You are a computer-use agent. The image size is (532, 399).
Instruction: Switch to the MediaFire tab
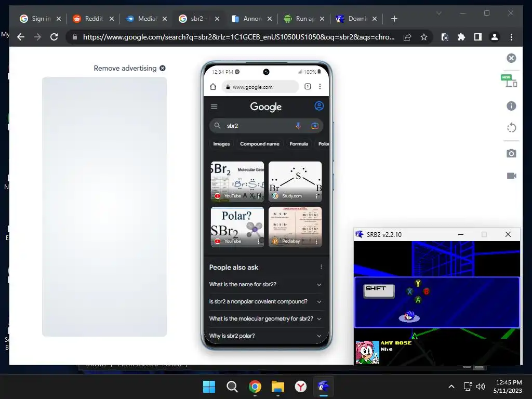146,19
